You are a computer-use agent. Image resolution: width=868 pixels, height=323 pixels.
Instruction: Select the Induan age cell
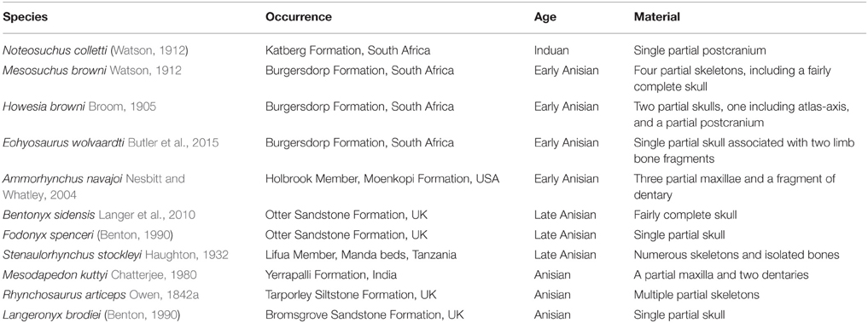[551, 51]
